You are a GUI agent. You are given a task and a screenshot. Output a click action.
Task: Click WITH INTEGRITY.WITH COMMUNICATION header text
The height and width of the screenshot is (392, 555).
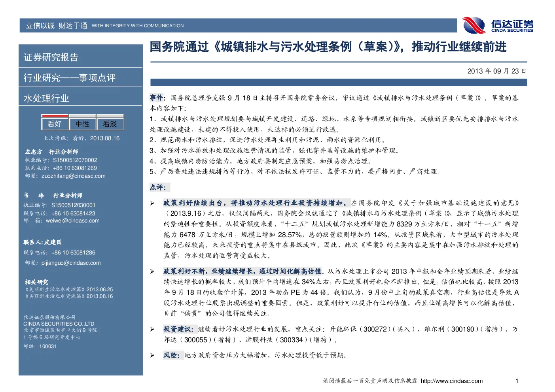(x=138, y=26)
